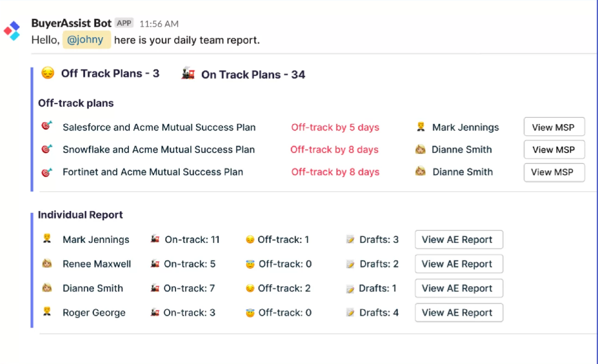
Task: Click the 'Off Track Plans - 3' heading
Action: click(x=110, y=73)
